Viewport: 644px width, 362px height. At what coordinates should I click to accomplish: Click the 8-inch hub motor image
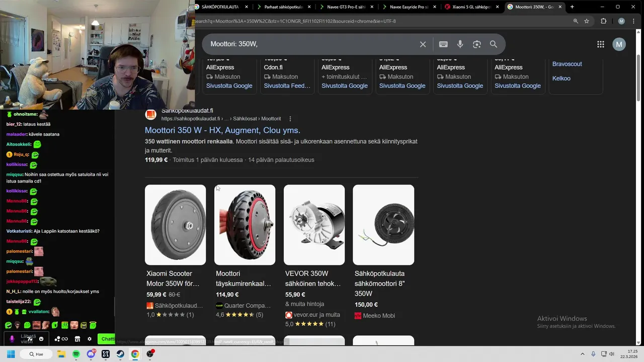(383, 225)
